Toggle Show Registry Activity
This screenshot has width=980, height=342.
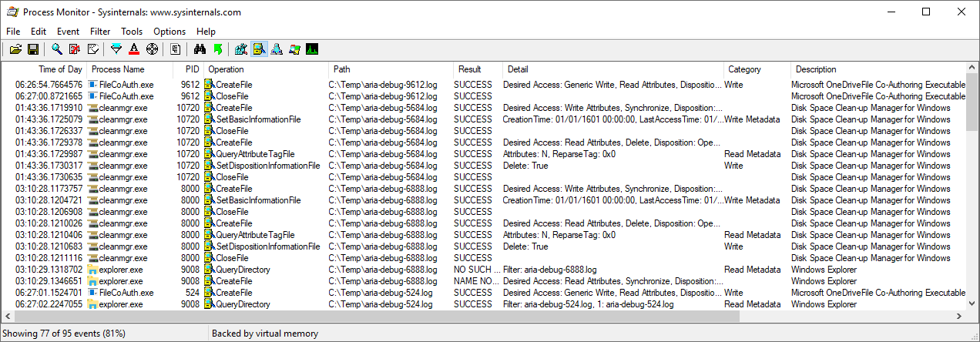coord(241,49)
